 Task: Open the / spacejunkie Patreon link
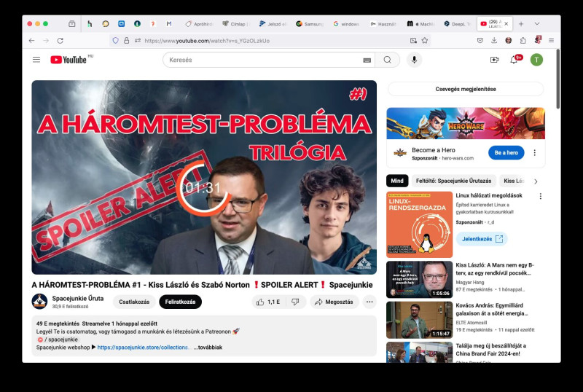58,340
